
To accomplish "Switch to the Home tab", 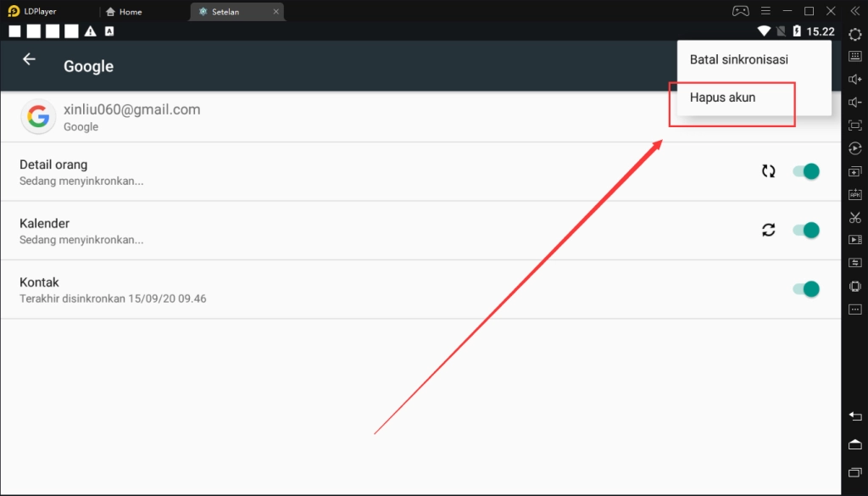I will tap(124, 12).
